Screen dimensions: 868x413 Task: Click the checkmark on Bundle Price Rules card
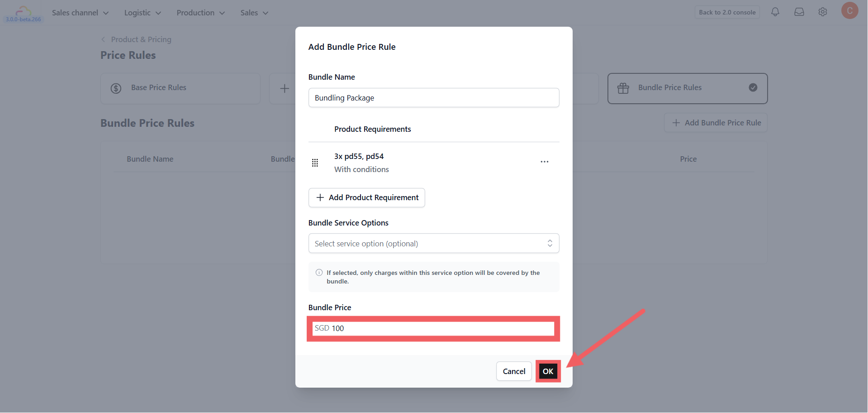click(753, 87)
